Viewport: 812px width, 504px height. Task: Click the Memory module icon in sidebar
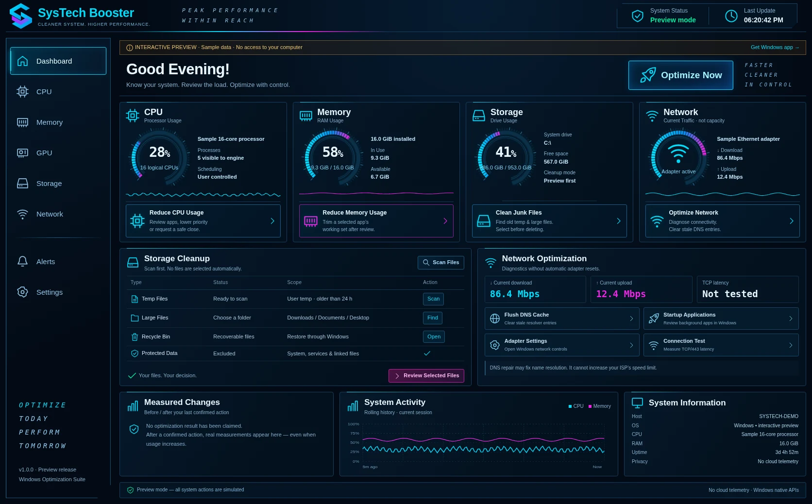[22, 122]
